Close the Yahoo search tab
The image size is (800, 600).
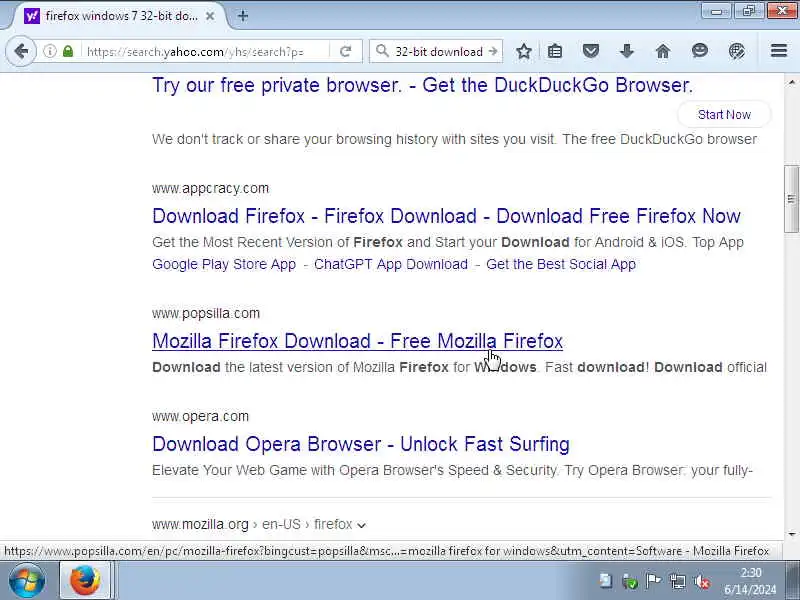210,16
